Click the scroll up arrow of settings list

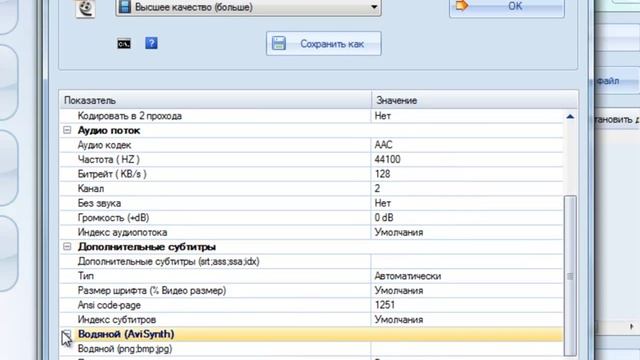(x=570, y=117)
